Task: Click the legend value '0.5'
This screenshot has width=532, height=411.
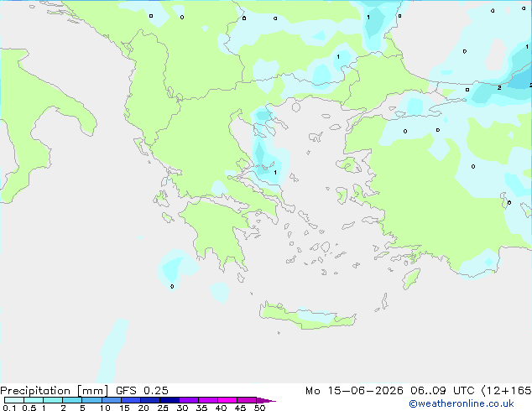Action: click(x=29, y=408)
